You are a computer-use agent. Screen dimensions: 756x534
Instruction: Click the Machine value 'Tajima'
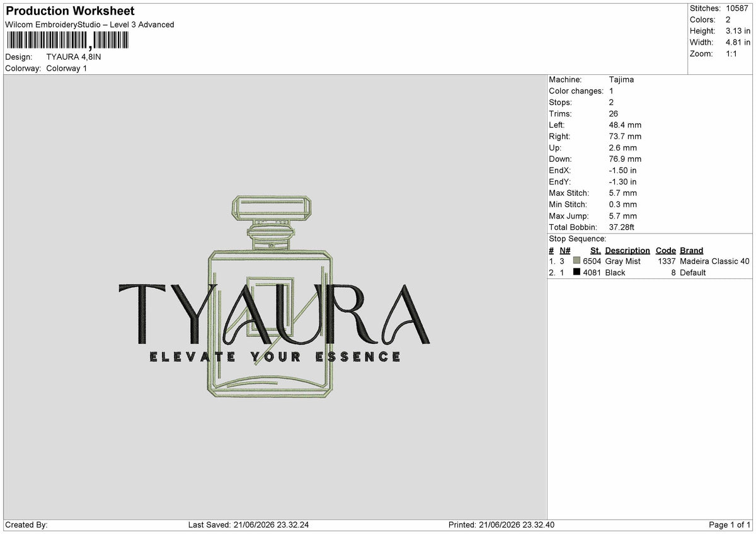pyautogui.click(x=621, y=79)
